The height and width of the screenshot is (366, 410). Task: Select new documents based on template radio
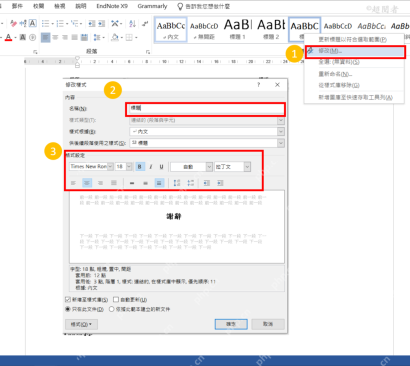(112, 309)
